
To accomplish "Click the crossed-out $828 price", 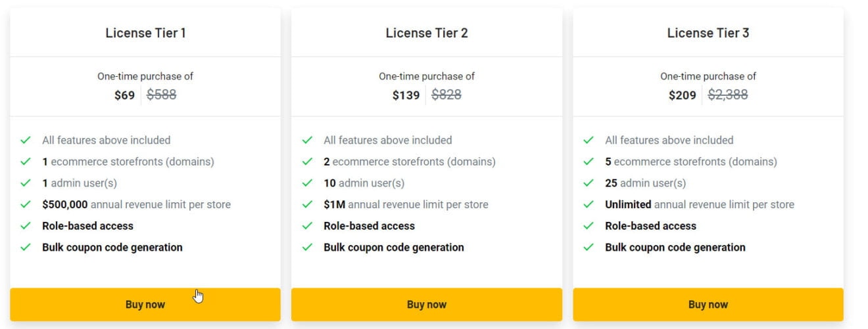I will (x=446, y=95).
